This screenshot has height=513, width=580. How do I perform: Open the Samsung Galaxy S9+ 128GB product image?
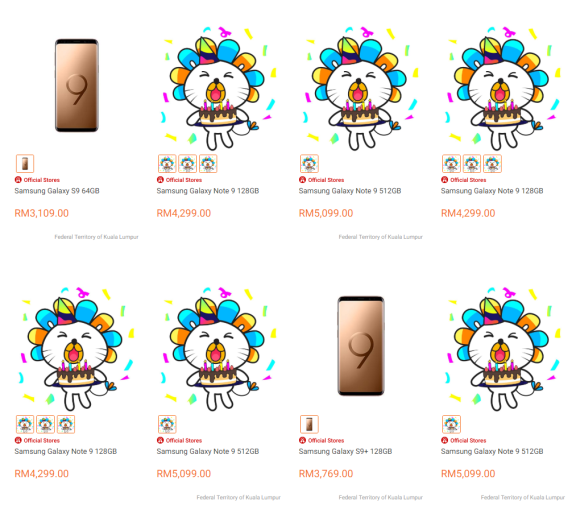point(361,346)
